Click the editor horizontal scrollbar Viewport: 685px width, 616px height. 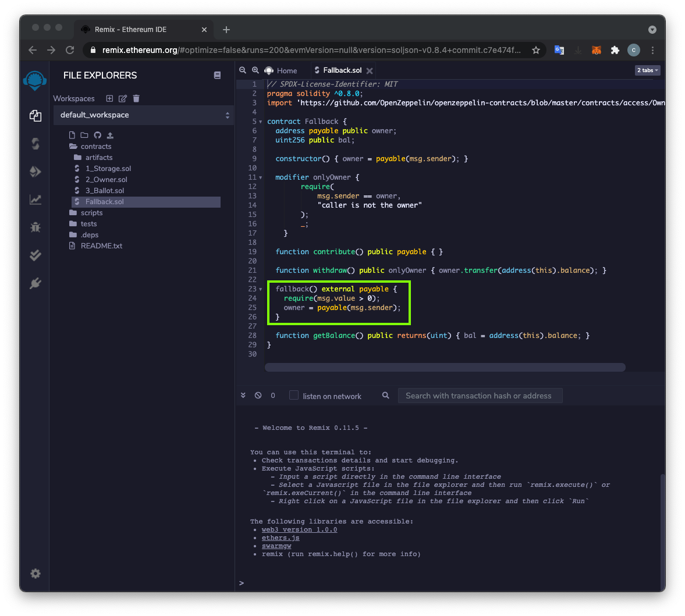coord(445,368)
